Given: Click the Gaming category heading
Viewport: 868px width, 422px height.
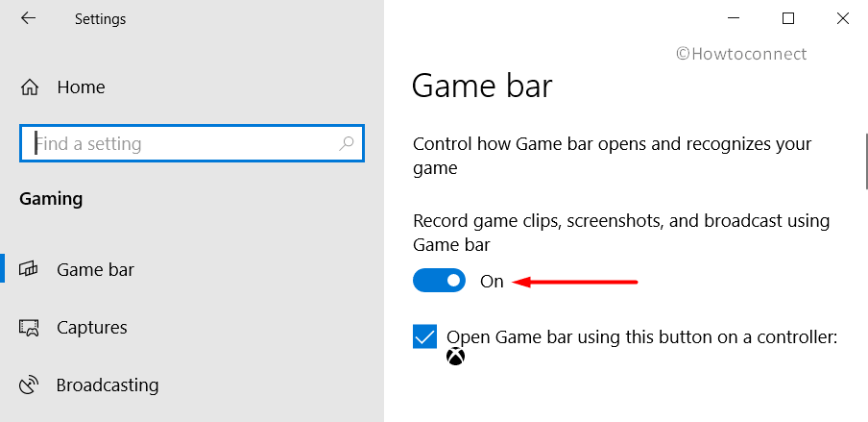Looking at the screenshot, I should coord(51,199).
